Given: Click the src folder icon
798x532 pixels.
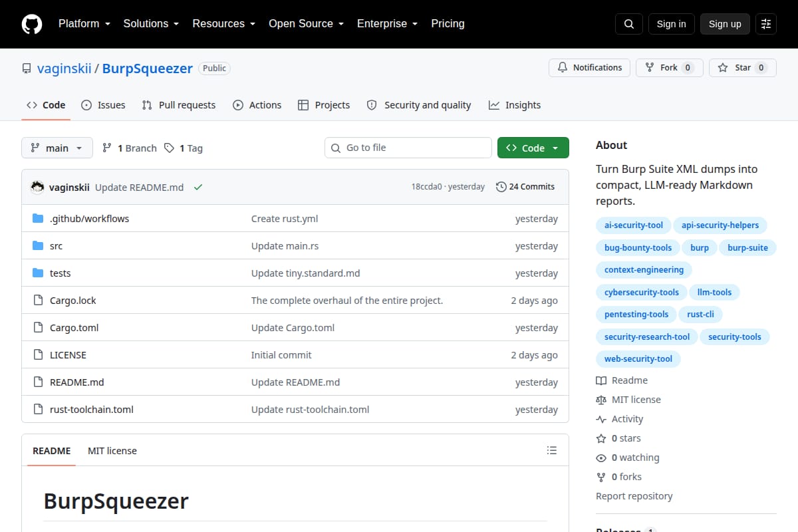Looking at the screenshot, I should [38, 246].
